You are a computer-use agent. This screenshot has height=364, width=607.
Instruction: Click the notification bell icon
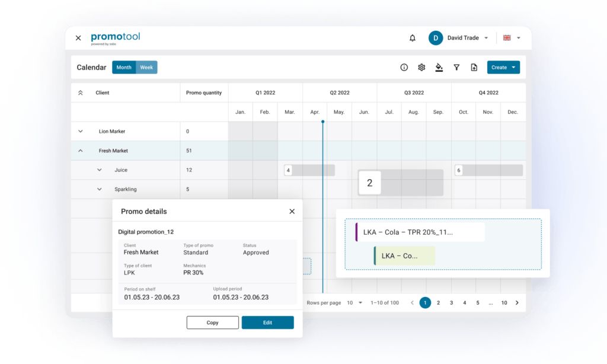(413, 38)
